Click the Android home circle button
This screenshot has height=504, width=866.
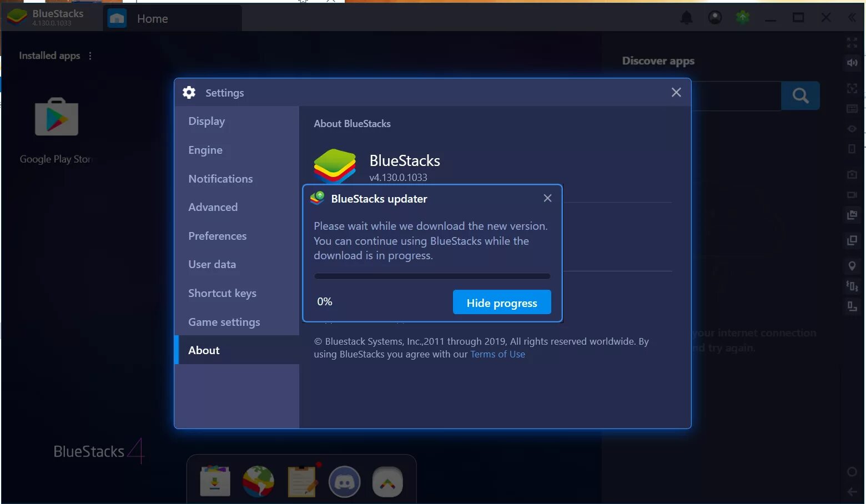[852, 472]
